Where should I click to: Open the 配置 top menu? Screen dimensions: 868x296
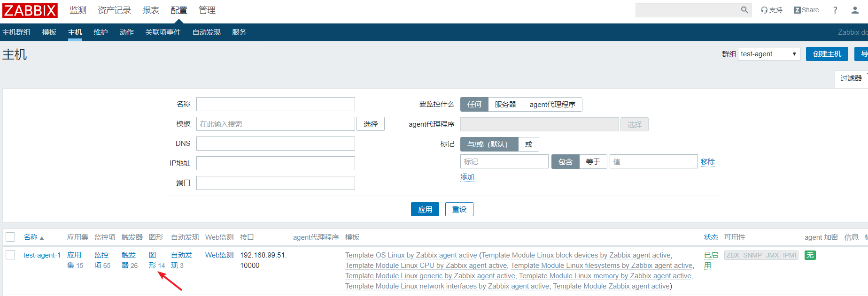pos(178,10)
